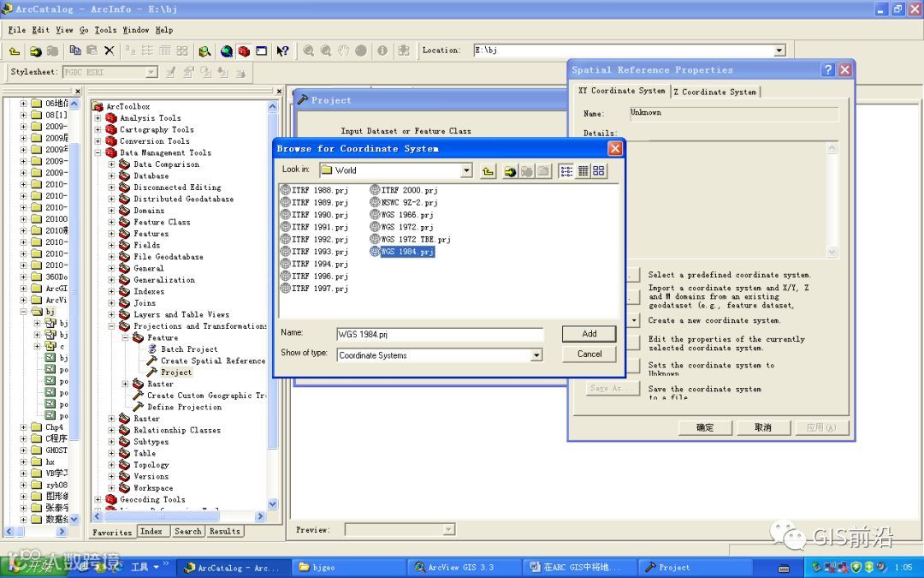Expand the Raster toolset under Projections
This screenshot has height=578, width=924.
click(x=125, y=384)
